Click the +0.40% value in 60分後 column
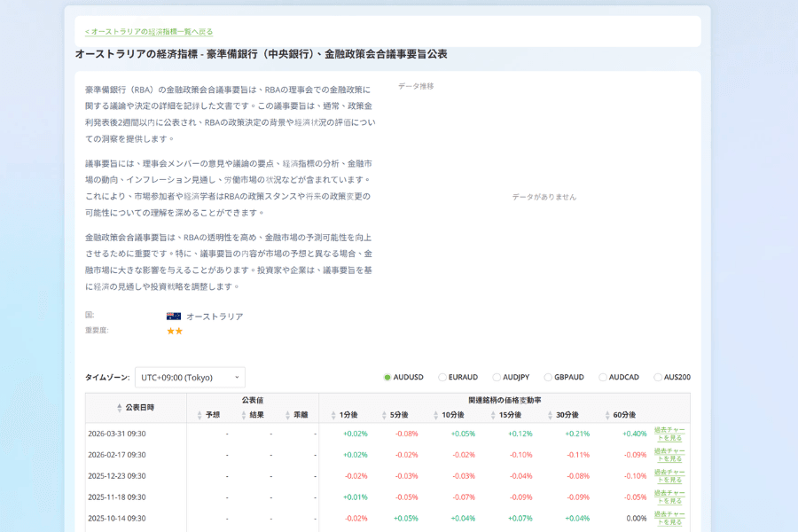The height and width of the screenshot is (532, 798). 635,434
